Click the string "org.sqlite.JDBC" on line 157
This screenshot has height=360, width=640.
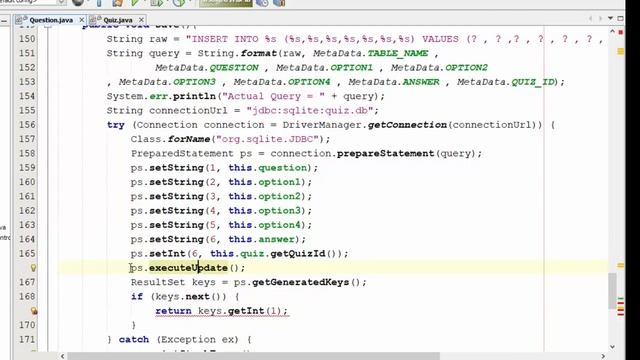(267, 139)
